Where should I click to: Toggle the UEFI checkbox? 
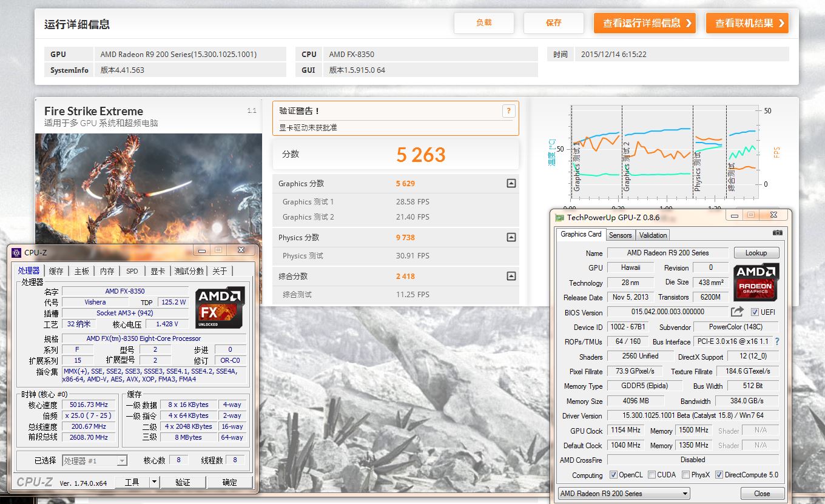point(755,312)
